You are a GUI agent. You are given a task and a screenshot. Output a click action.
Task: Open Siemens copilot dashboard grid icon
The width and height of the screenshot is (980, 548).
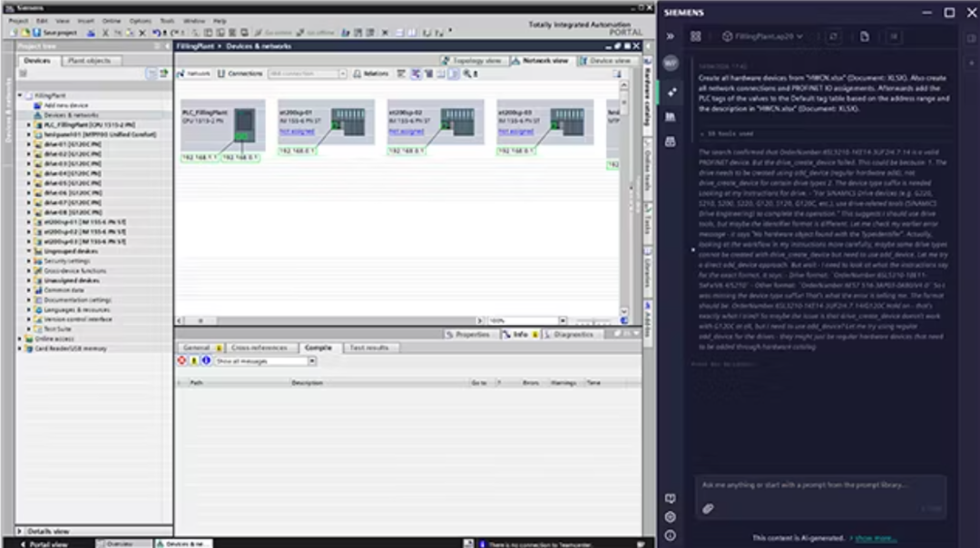[696, 36]
